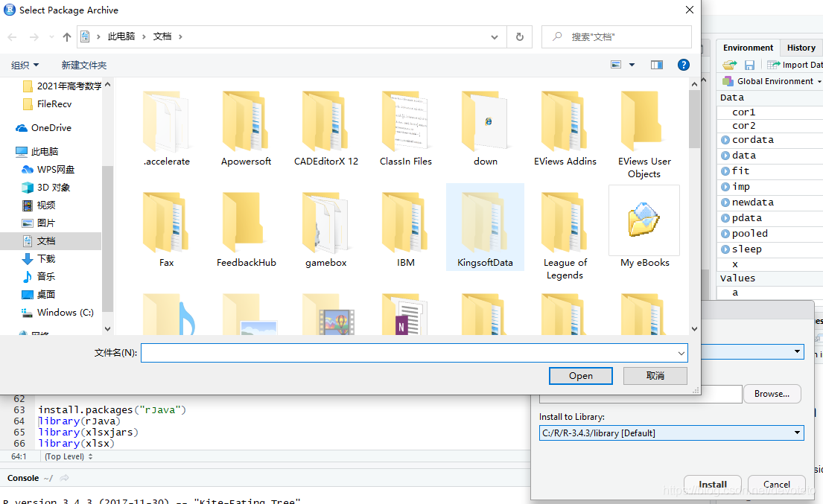Expand the sleep object in Environment
This screenshot has width=823, height=504.
pos(725,249)
